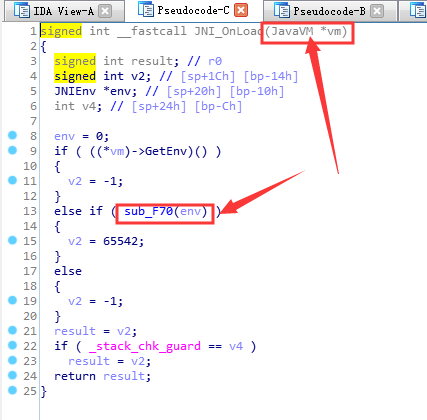Click _stack_chk_guard identifier on line 22
Image resolution: width=427 pixels, height=420 pixels.
[x=145, y=346]
